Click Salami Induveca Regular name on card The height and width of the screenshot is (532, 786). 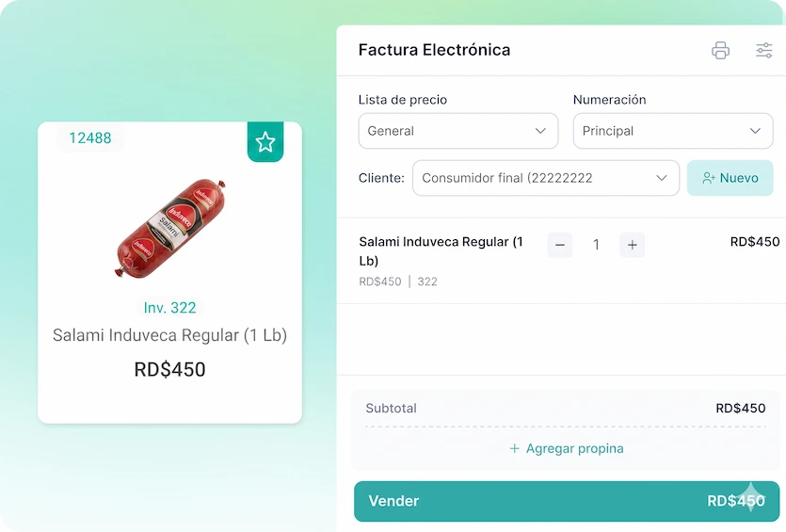[x=170, y=335]
